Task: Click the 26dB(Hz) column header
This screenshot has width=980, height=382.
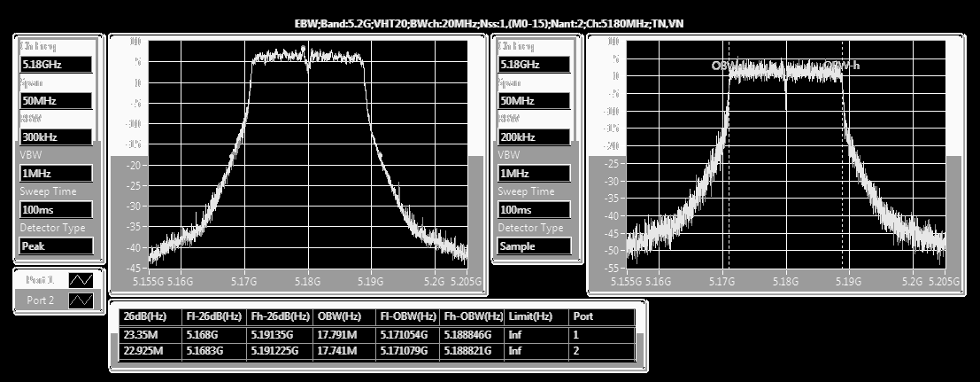Action: coord(150,317)
